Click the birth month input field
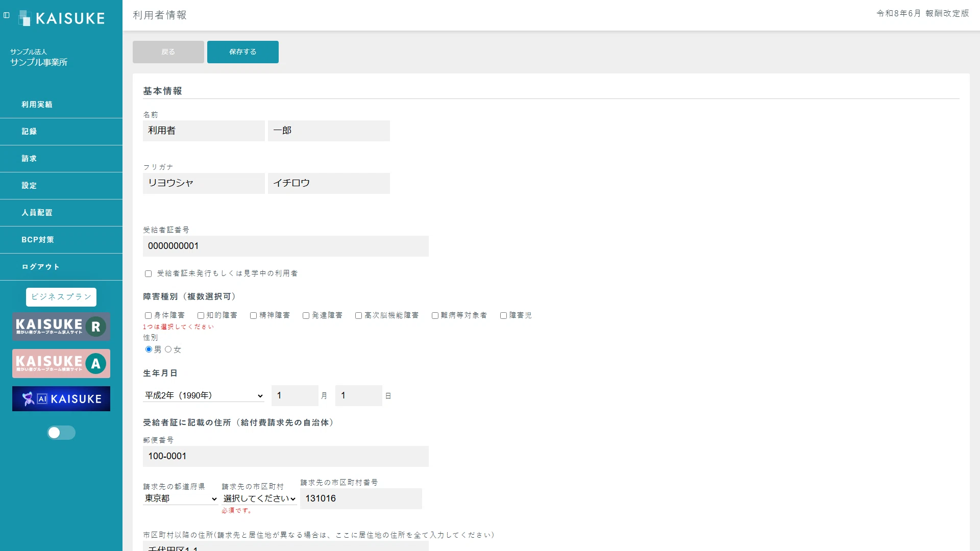Viewport: 980px width, 551px height. point(295,395)
